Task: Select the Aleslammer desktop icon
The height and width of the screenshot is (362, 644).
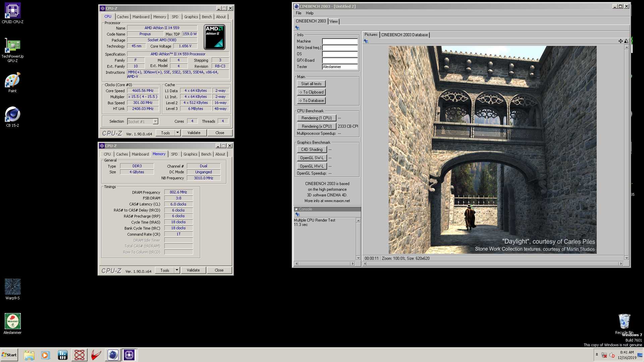Action: (12, 324)
